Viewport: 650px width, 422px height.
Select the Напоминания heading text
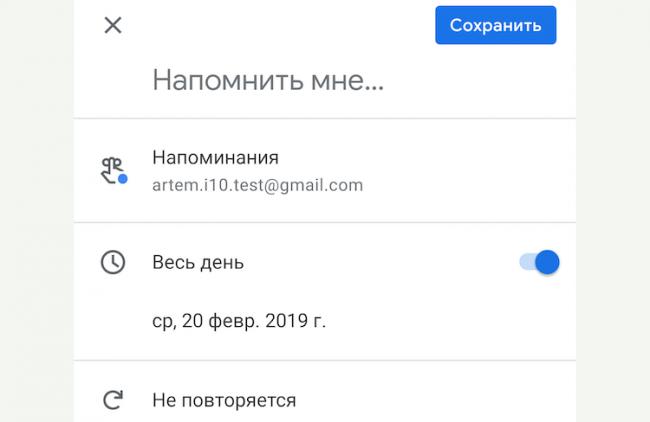215,158
